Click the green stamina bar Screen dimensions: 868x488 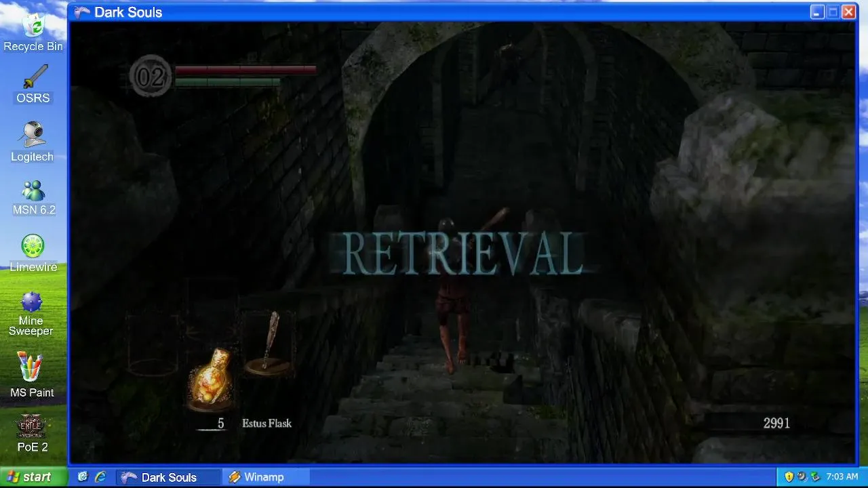[x=228, y=82]
